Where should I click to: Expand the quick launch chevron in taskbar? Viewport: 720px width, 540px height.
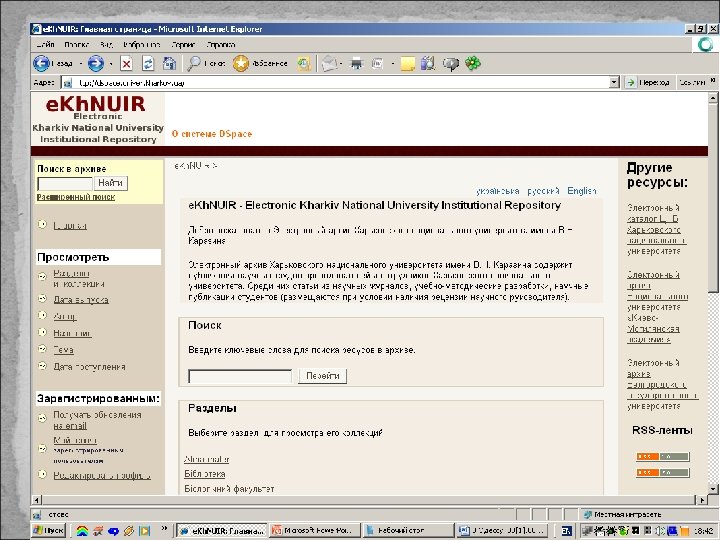coord(164,529)
